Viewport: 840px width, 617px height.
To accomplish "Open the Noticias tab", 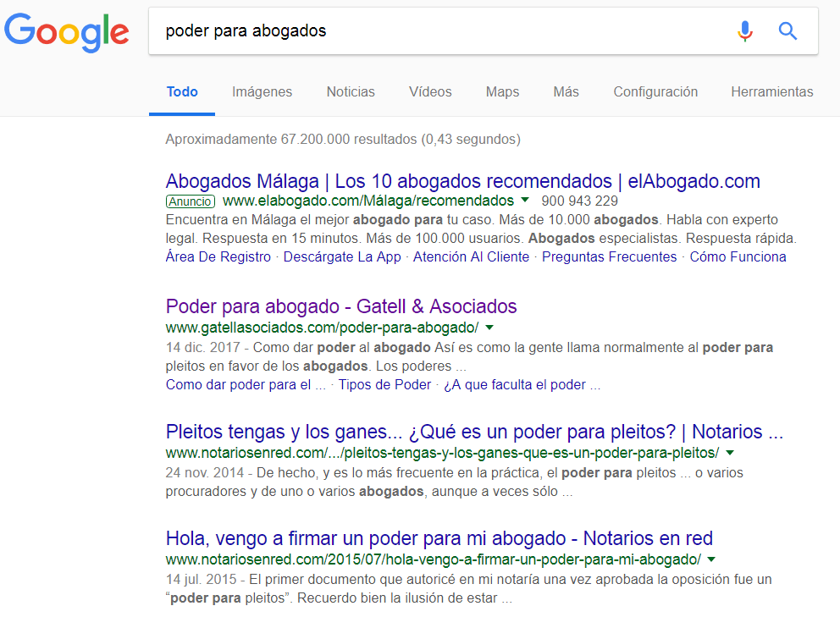I will (351, 92).
